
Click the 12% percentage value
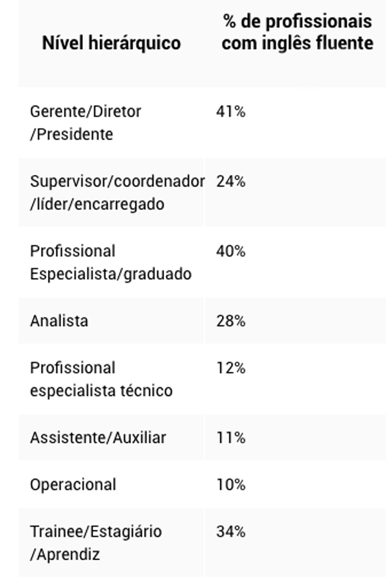(231, 368)
